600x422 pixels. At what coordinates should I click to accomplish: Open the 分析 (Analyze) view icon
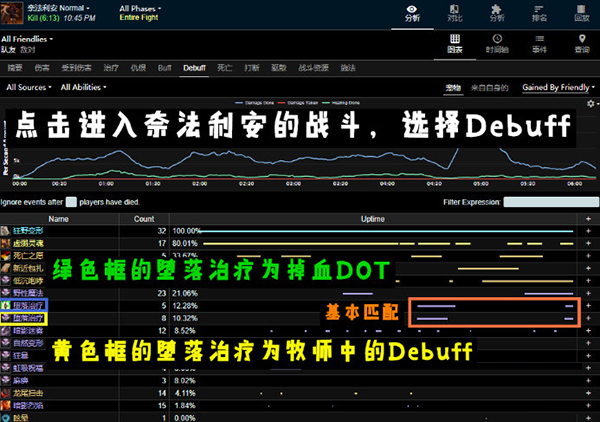pos(411,11)
